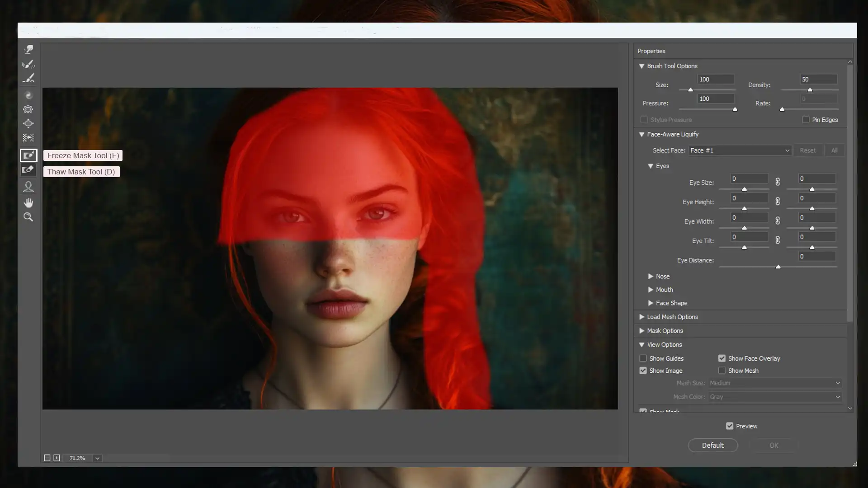Select the Freeze Mask Tool
This screenshot has width=868, height=488.
28,155
